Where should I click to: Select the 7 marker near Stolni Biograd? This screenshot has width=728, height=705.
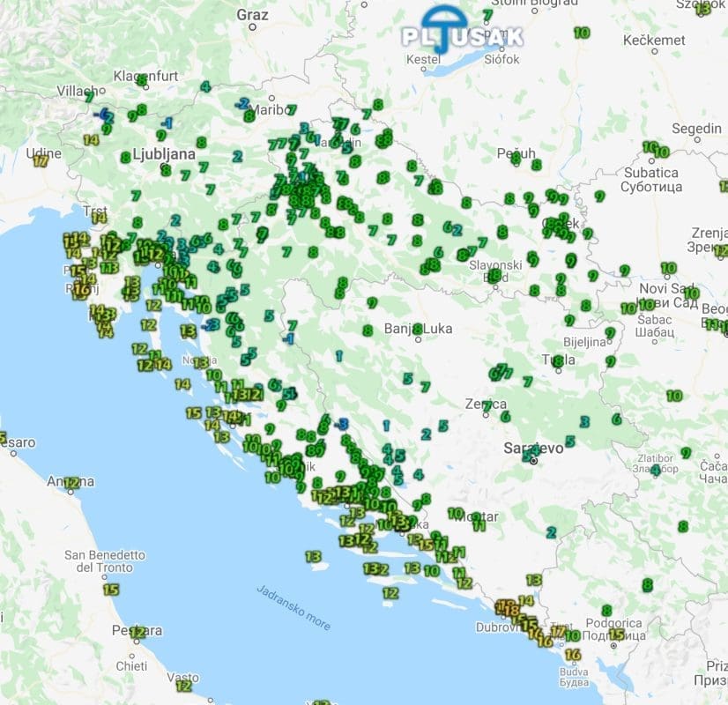[x=487, y=15]
